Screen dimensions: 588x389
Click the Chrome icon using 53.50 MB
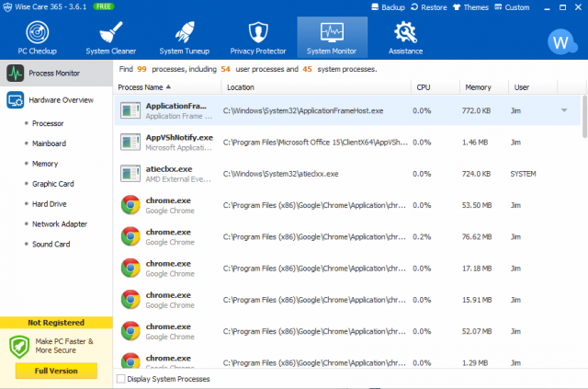[x=130, y=205]
